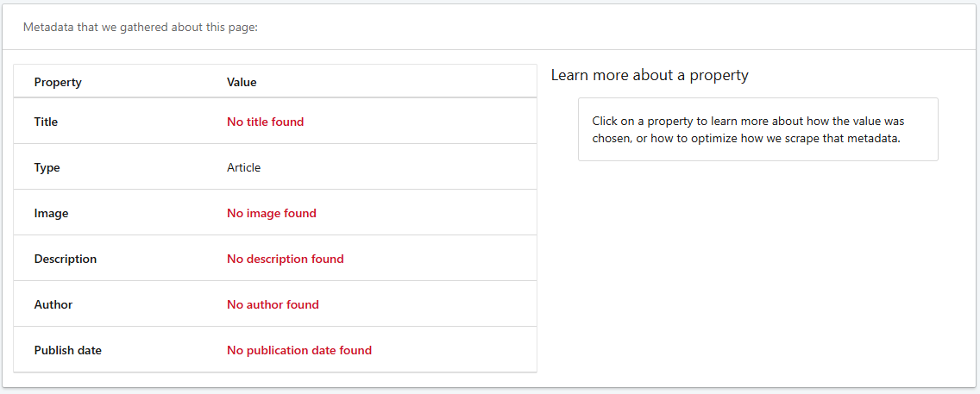
Task: Click the 'No author found' value
Action: (x=273, y=304)
